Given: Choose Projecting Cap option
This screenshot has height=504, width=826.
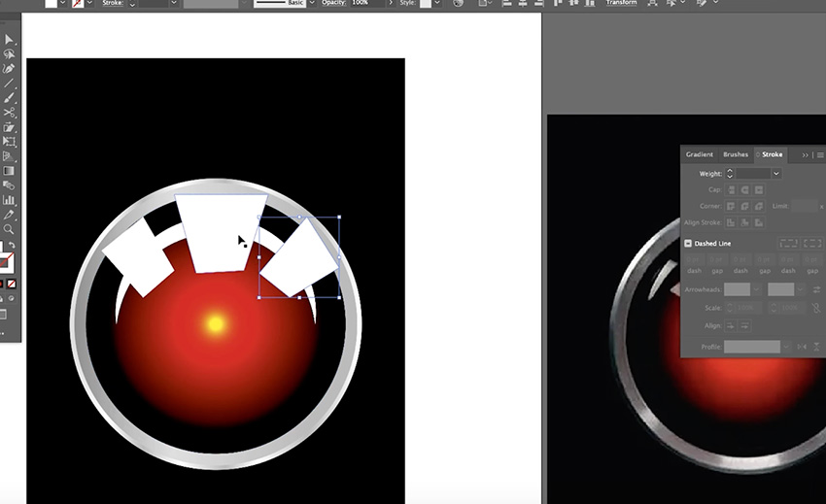Looking at the screenshot, I should pyautogui.click(x=759, y=189).
